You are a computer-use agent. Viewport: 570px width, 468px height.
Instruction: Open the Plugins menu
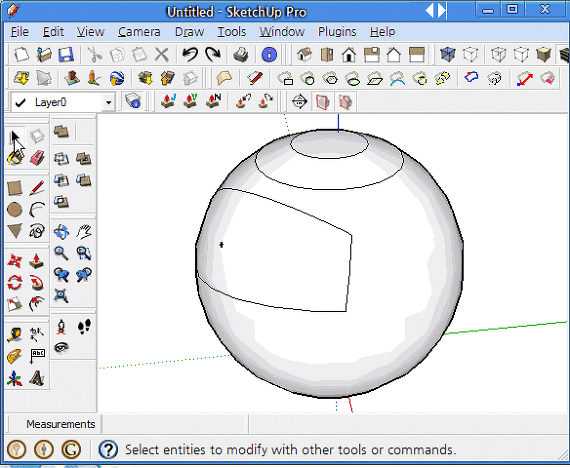click(337, 32)
